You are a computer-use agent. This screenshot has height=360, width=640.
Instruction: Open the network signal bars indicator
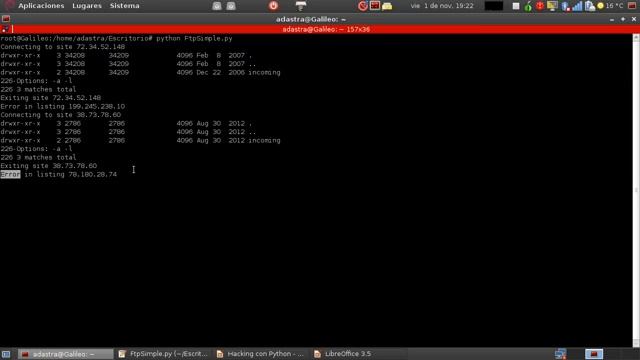pos(577,6)
